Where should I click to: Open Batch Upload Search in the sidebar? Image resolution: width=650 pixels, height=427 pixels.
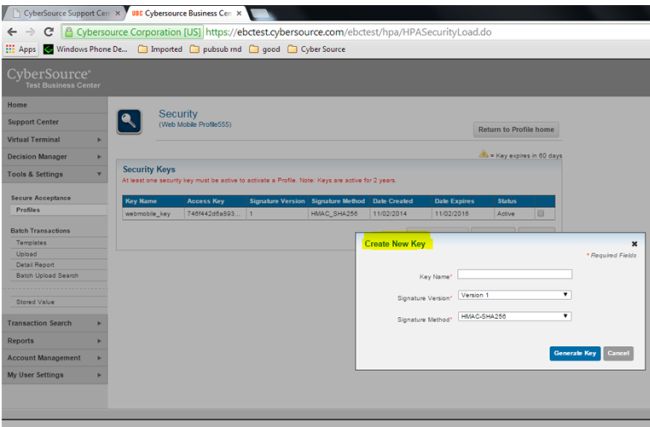(x=58, y=275)
